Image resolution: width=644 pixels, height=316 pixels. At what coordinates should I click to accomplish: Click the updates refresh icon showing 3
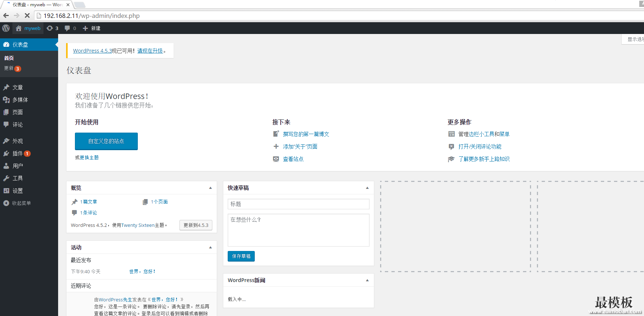coord(50,28)
